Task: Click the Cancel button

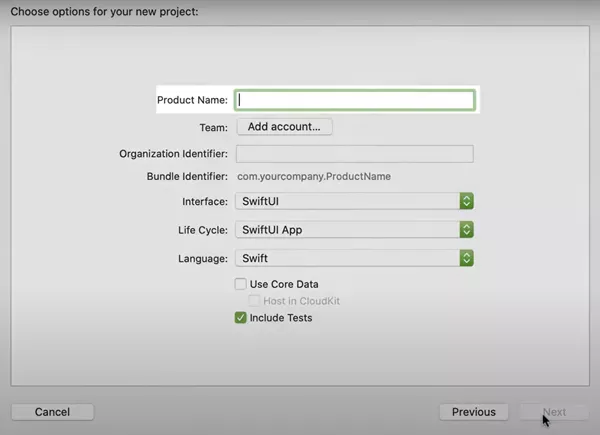Action: coord(52,412)
